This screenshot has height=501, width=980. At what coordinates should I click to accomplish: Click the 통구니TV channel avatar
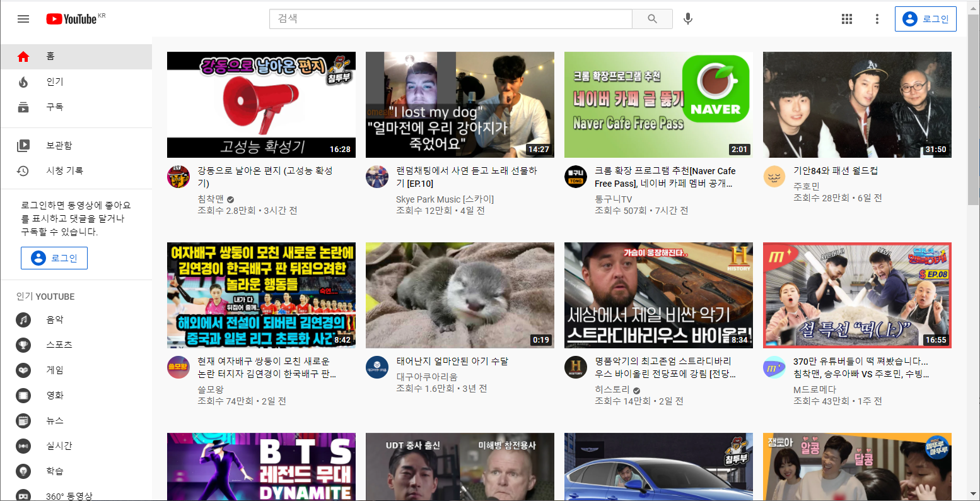(x=576, y=177)
